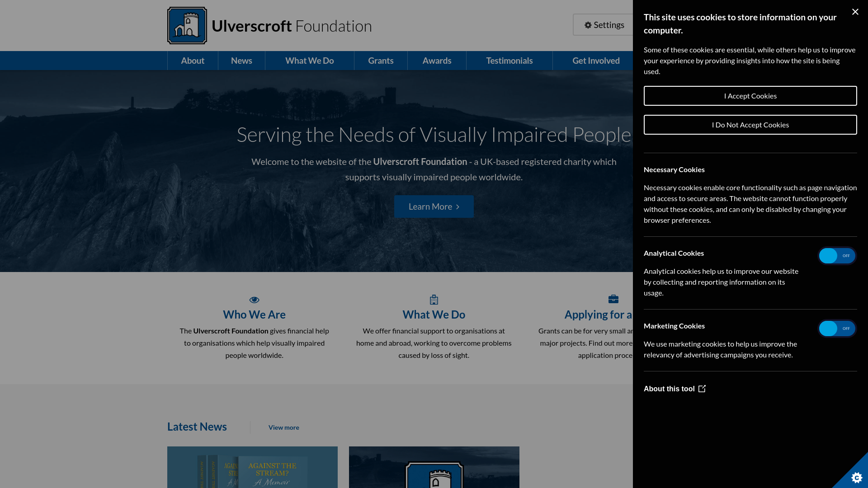
Task: Click the eye icon above Who We Are
Action: [x=254, y=300]
